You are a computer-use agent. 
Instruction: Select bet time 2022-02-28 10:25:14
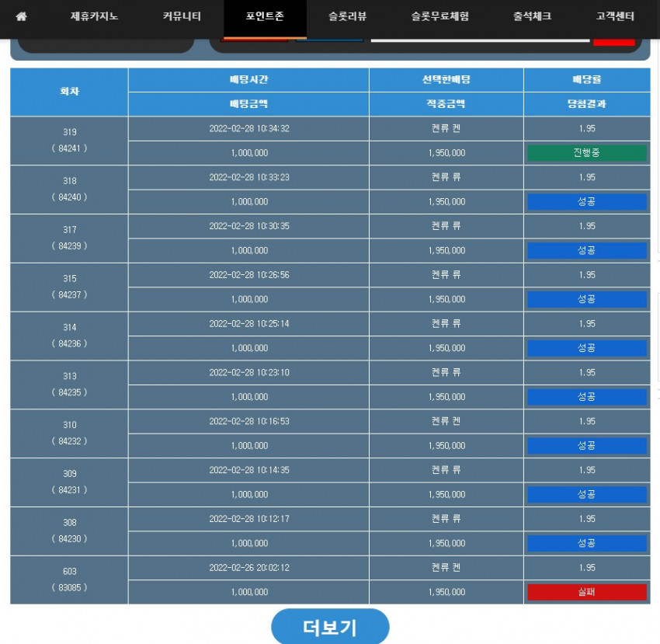coord(249,324)
